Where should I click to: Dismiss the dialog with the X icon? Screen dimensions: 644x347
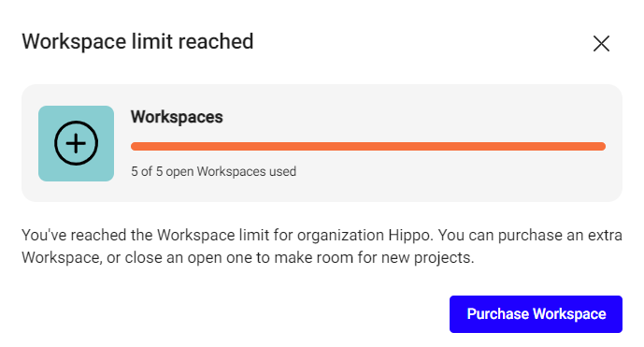click(601, 43)
